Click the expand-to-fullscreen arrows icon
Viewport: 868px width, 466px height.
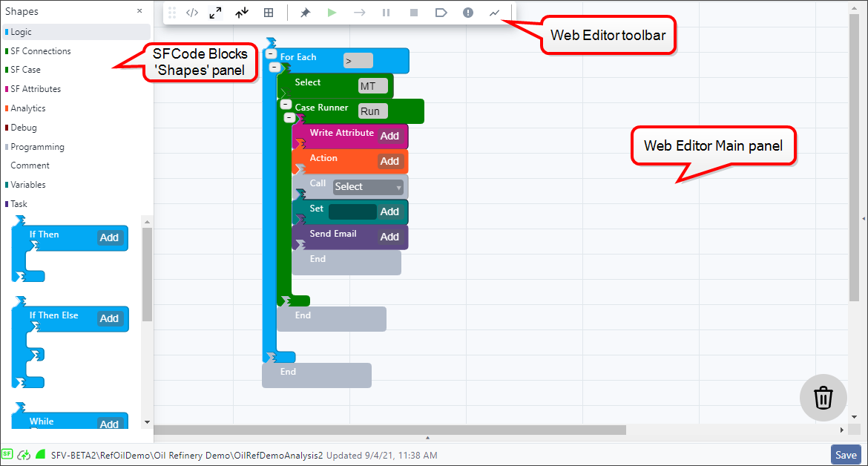coord(215,13)
